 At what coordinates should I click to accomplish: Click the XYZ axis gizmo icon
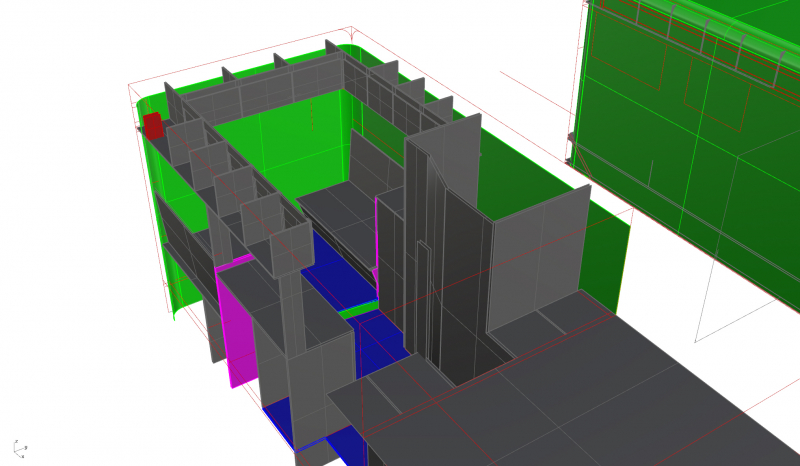point(19,448)
